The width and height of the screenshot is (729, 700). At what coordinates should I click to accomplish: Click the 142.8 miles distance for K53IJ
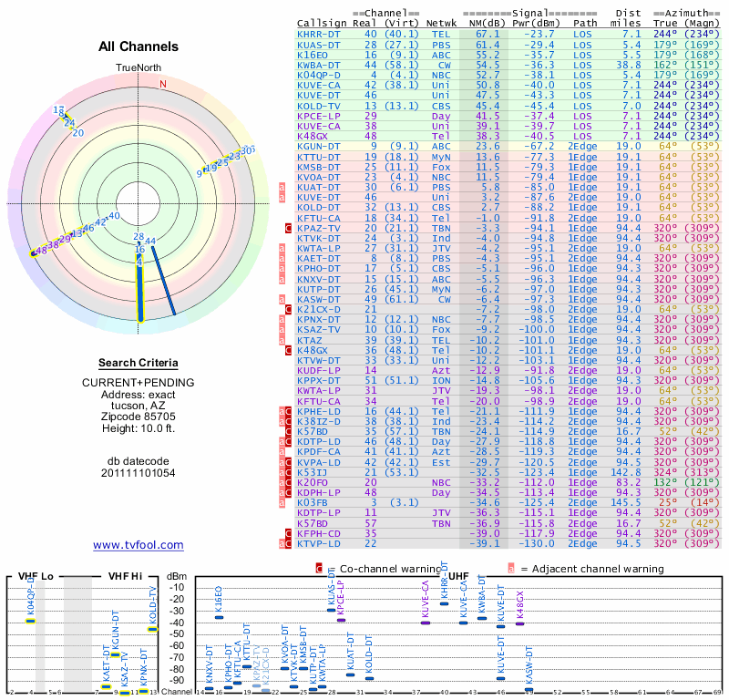click(x=625, y=472)
